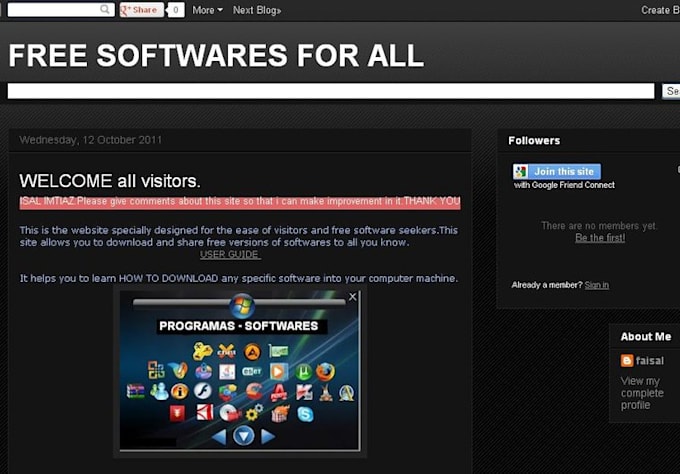Click the Google+ Share button
Screen dimensions: 680x474
(141, 10)
